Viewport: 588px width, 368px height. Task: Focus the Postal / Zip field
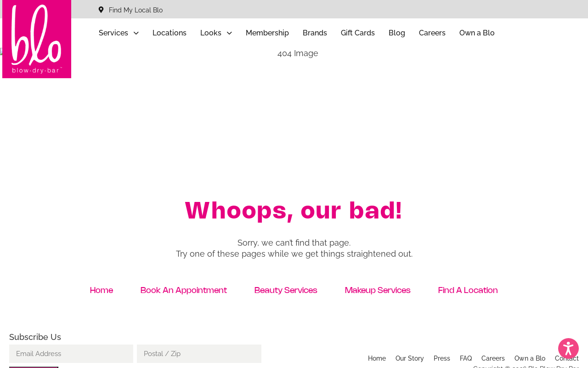(x=199, y=354)
